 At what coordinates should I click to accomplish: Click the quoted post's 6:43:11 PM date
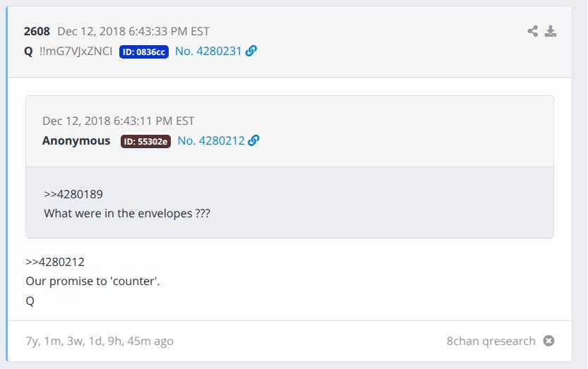[118, 121]
